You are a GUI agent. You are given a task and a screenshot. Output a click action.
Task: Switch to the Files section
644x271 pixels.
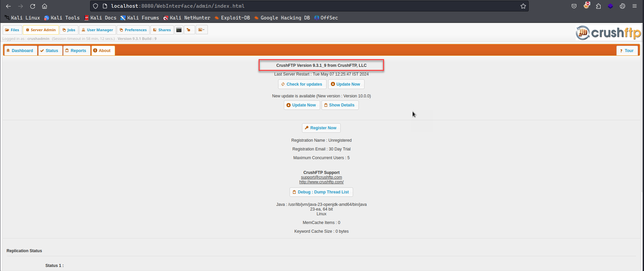click(12, 30)
